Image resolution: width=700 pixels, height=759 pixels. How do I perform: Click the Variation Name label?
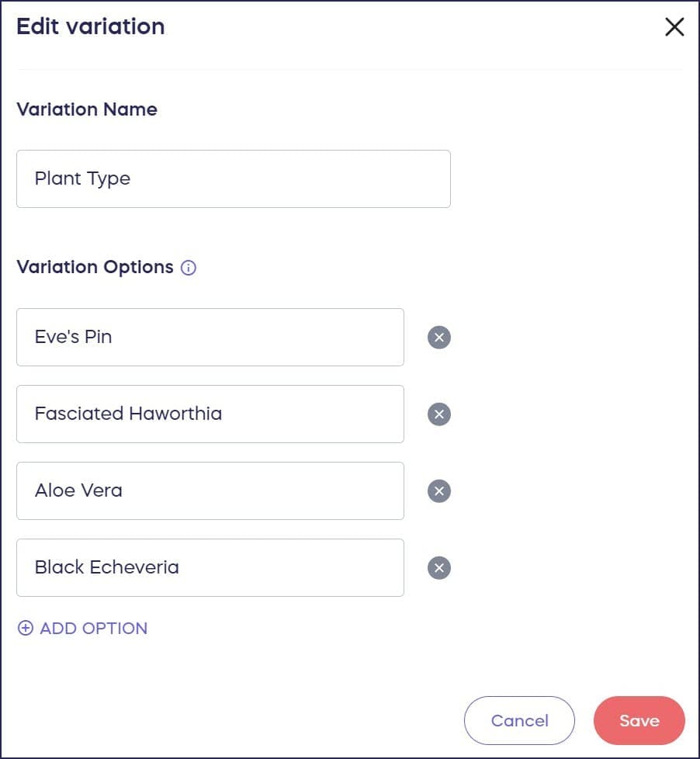pyautogui.click(x=87, y=109)
